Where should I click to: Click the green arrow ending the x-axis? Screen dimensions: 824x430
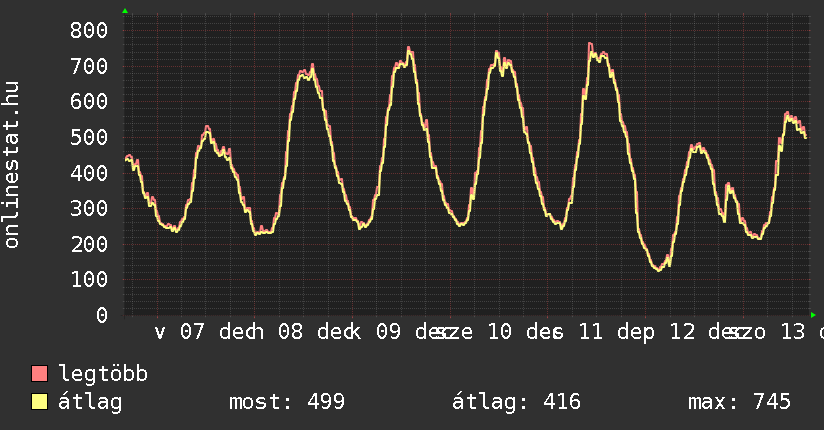813,315
